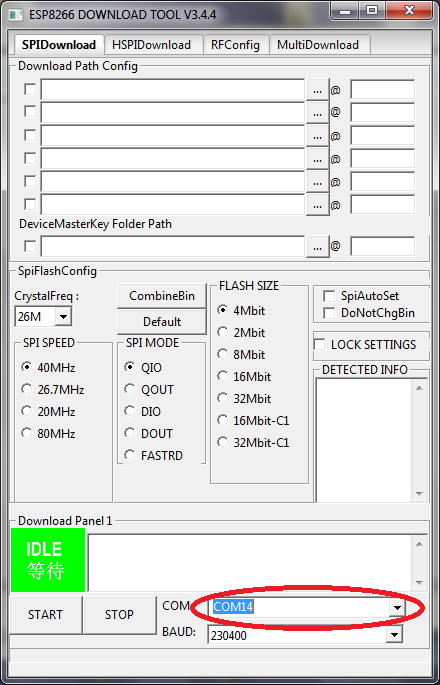This screenshot has width=440, height=685.
Task: Click the START button
Action: pos(45,615)
